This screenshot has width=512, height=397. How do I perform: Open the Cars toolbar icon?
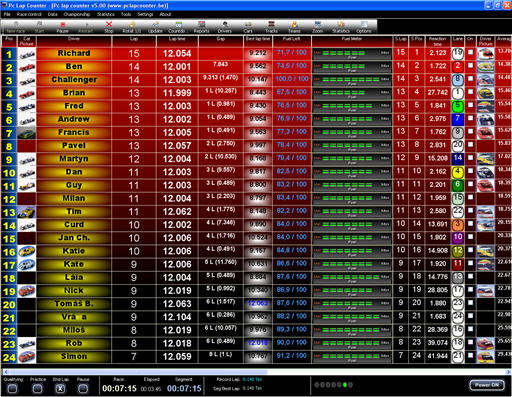pyautogui.click(x=248, y=27)
